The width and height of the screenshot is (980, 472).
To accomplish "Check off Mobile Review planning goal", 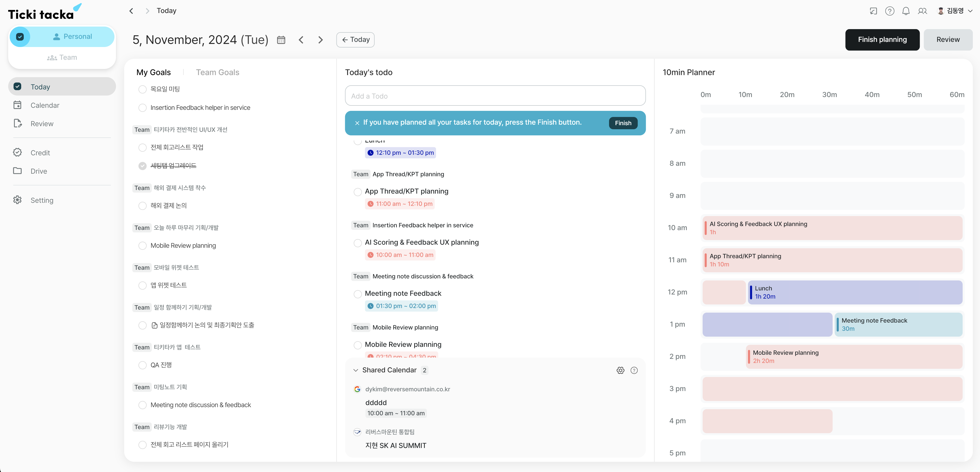I will (142, 246).
